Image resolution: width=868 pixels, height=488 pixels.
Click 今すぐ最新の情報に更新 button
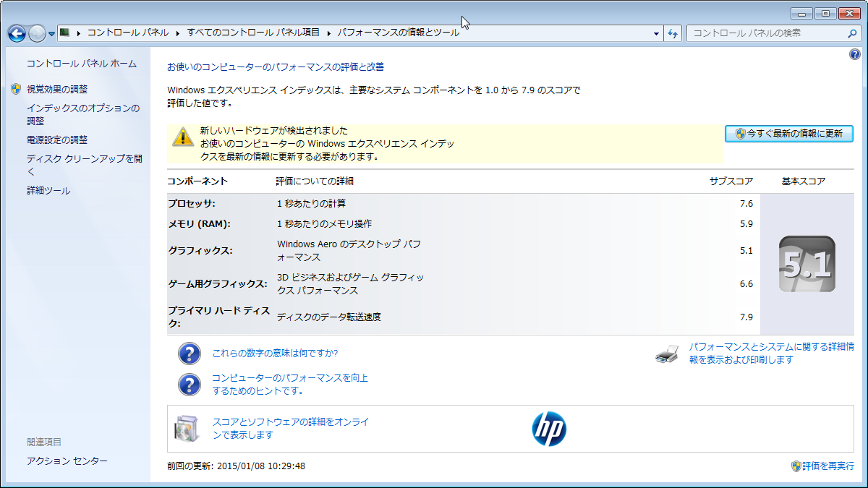[x=789, y=134]
